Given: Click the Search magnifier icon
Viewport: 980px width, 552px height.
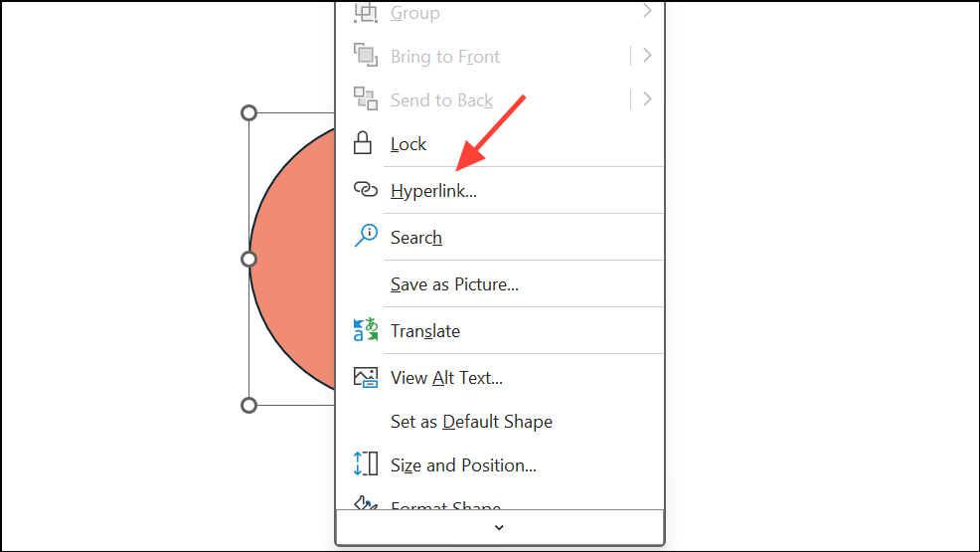Looking at the screenshot, I should (366, 236).
